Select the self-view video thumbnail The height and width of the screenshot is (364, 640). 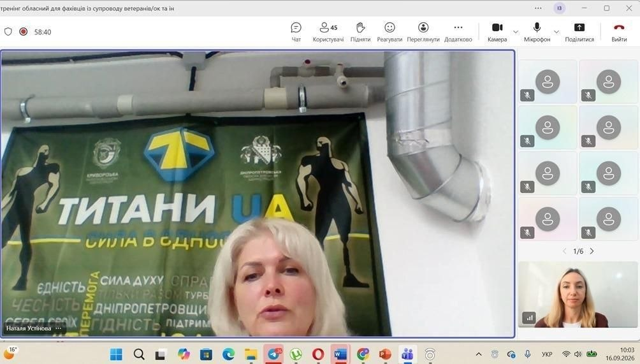[578, 295]
